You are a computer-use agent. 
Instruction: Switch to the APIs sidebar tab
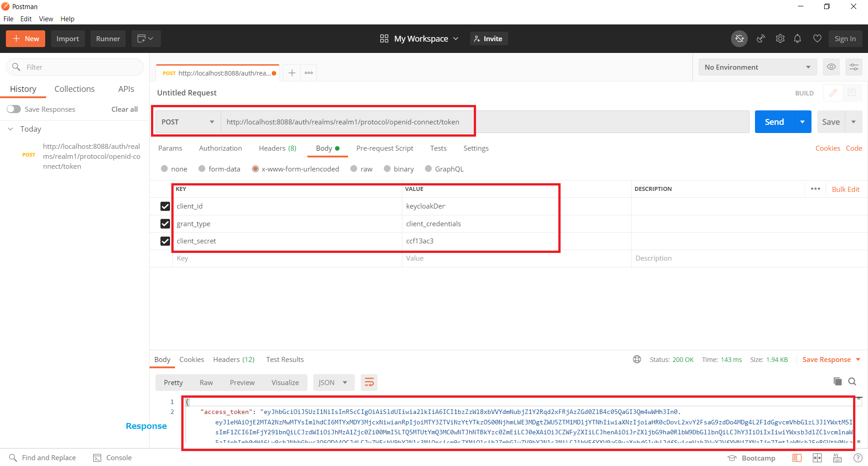click(x=126, y=89)
